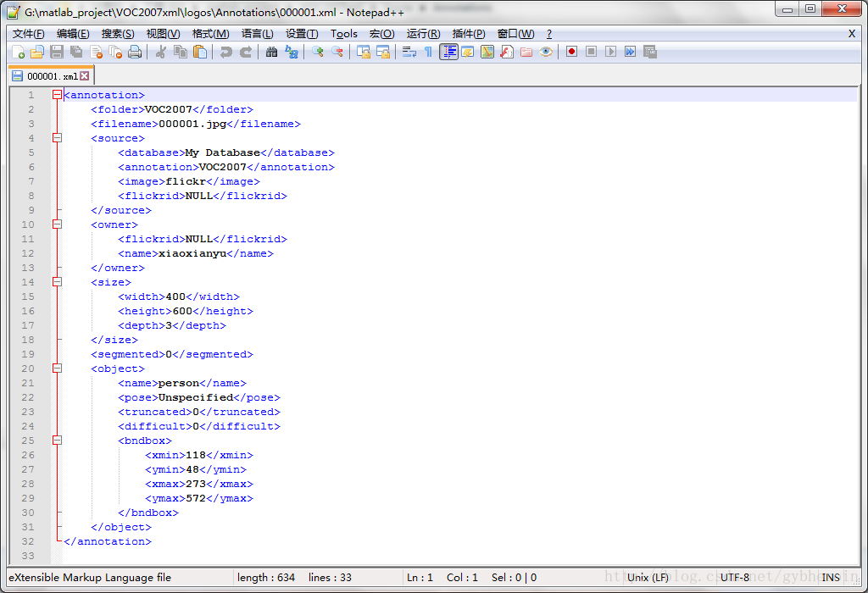This screenshot has height=593, width=868.
Task: Click the X at menu bar right end
Action: pyautogui.click(x=851, y=34)
